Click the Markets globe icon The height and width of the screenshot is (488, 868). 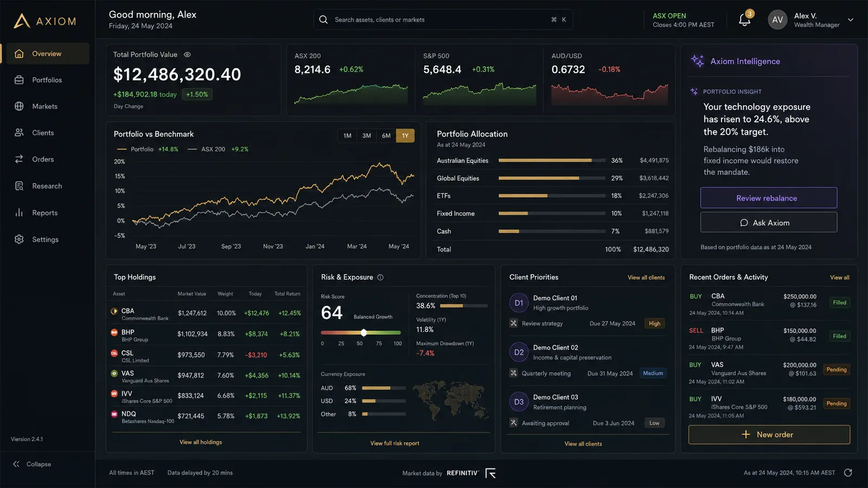19,106
